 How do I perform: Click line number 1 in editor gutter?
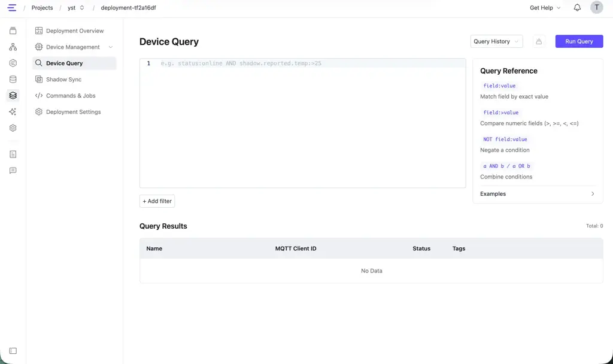[148, 63]
